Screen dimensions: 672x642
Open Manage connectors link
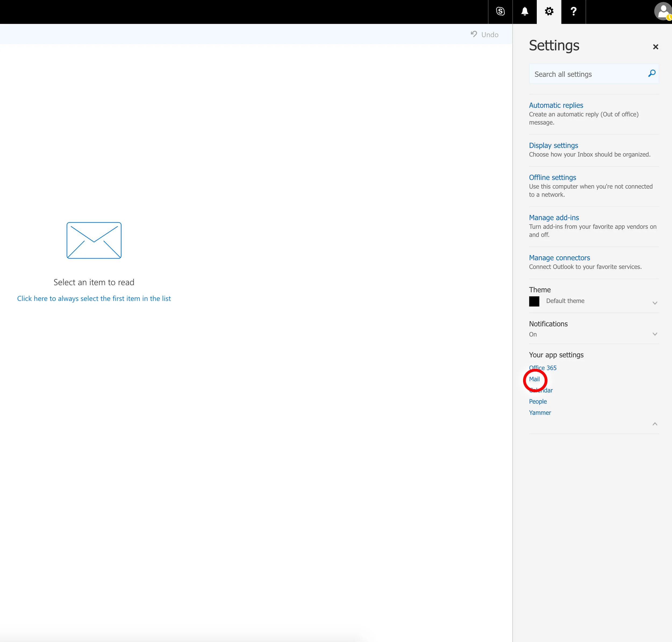tap(559, 258)
